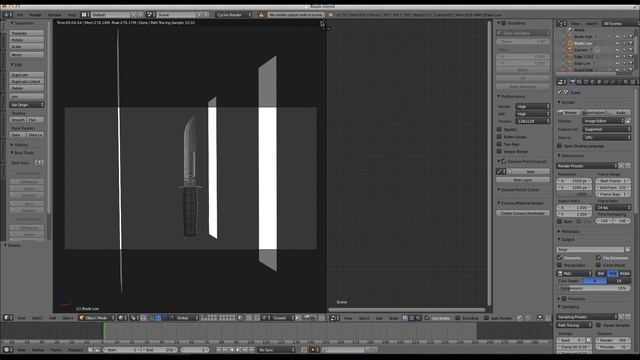Toggle the Viewer Border checkbox

(x=499, y=151)
